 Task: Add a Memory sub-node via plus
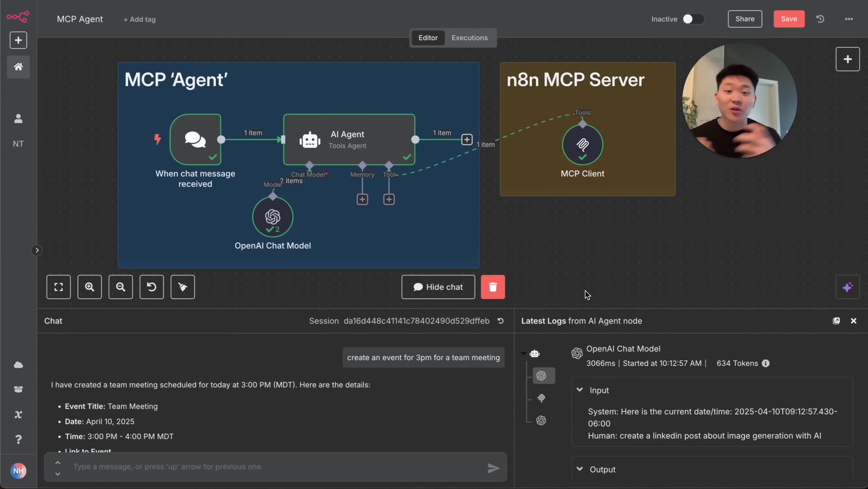pyautogui.click(x=362, y=200)
